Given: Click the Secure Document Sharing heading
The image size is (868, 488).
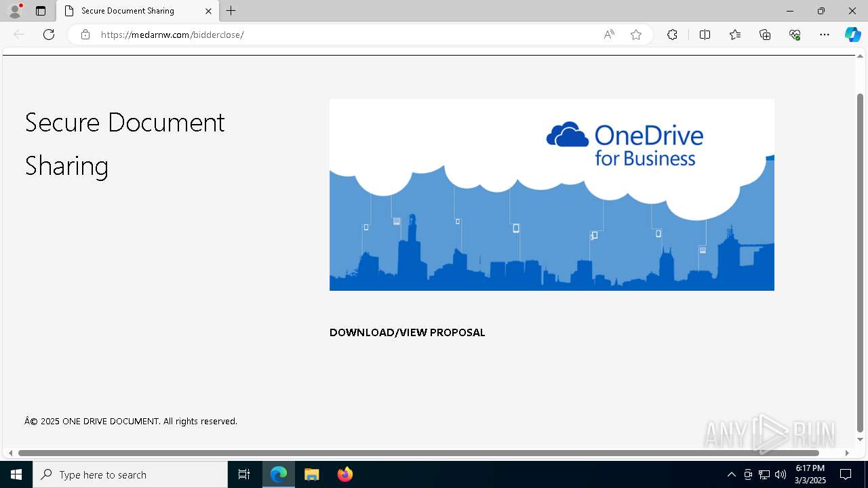Looking at the screenshot, I should 125,144.
